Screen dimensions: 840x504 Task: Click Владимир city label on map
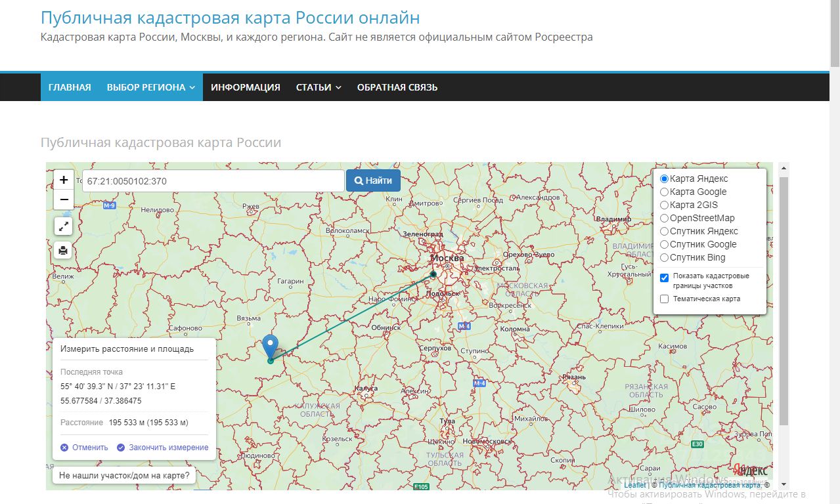[614, 219]
